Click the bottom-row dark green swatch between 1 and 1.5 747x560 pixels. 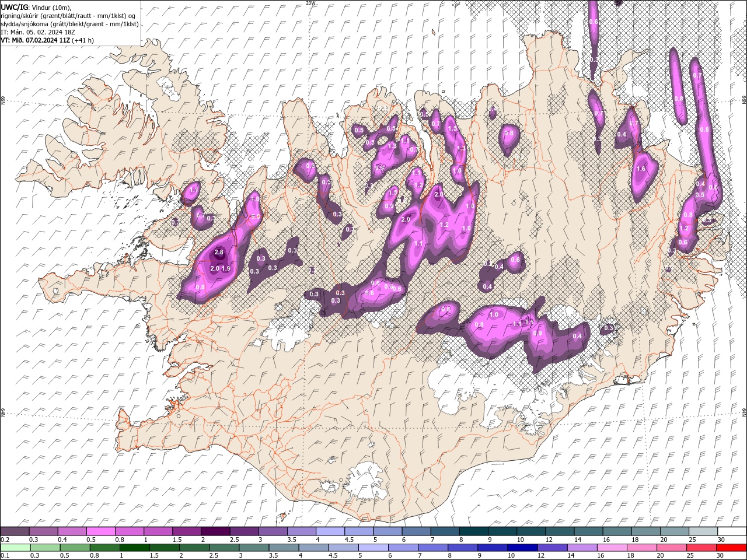pyautogui.click(x=135, y=548)
